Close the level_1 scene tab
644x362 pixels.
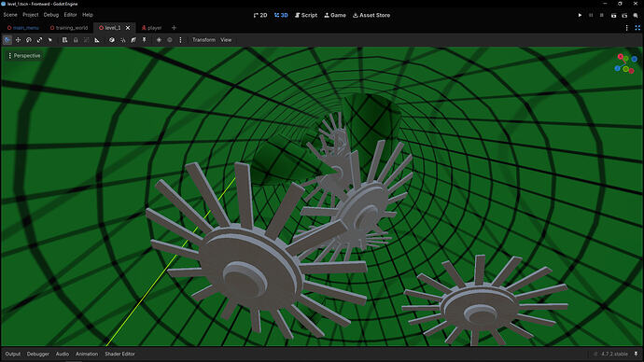tap(128, 28)
